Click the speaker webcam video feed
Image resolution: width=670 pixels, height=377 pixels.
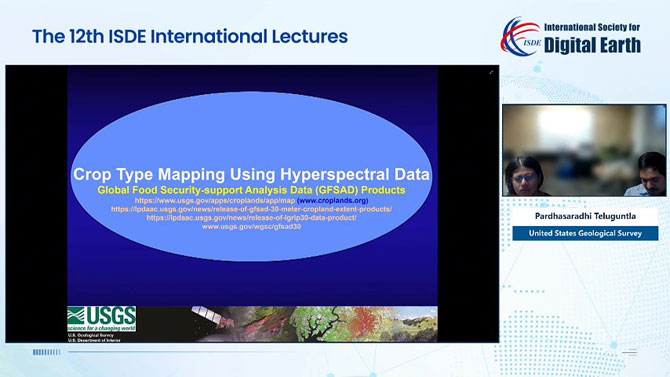584,150
